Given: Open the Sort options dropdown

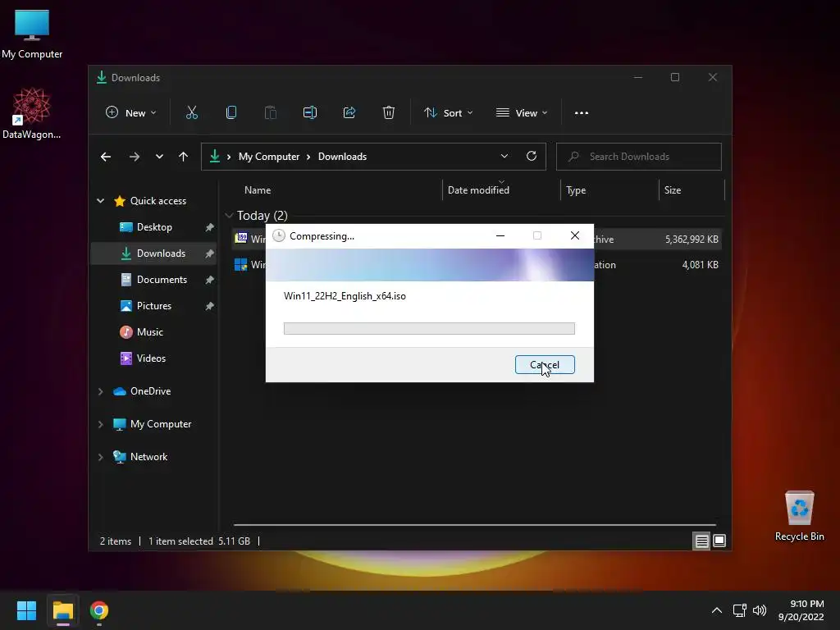Looking at the screenshot, I should tap(449, 112).
